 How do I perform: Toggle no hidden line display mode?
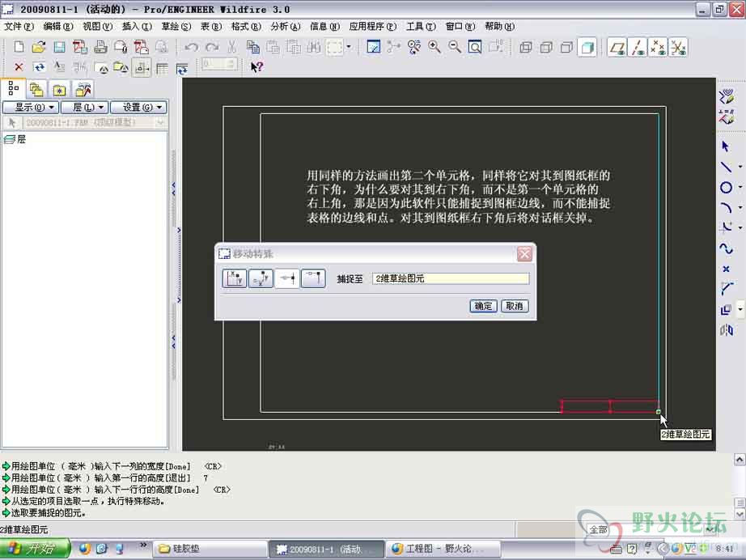(x=566, y=47)
